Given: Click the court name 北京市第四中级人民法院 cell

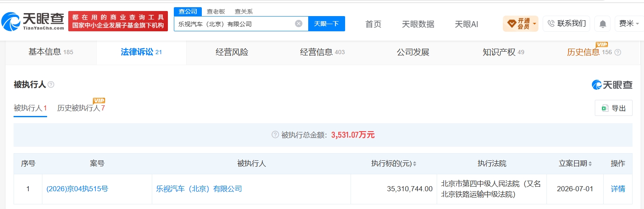Looking at the screenshot, I should click(491, 189).
